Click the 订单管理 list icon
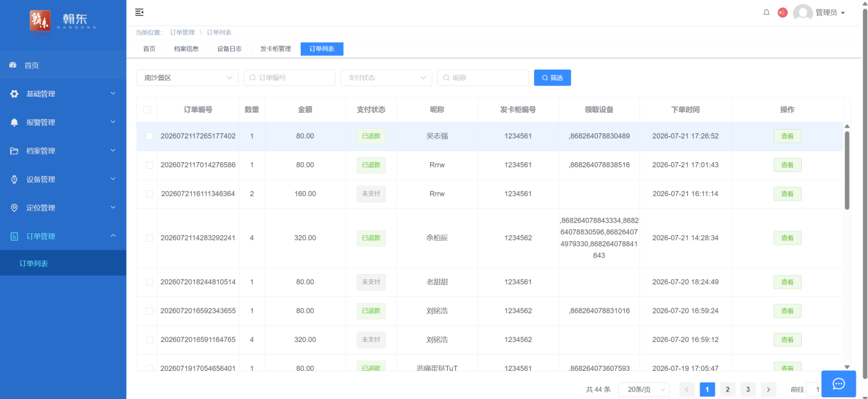 pyautogui.click(x=14, y=236)
